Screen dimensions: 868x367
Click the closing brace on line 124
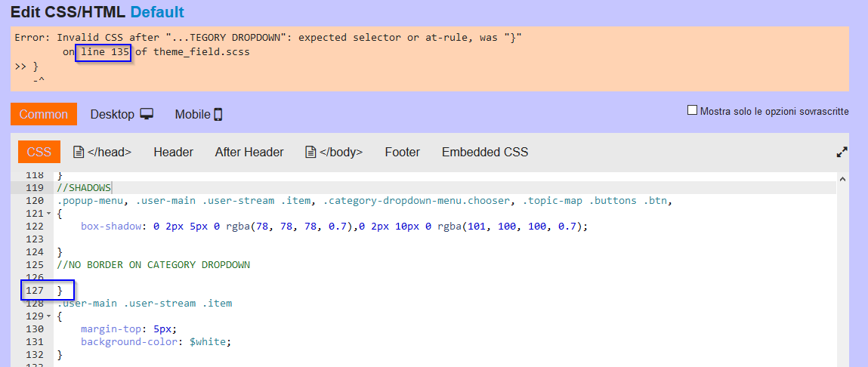(60, 252)
